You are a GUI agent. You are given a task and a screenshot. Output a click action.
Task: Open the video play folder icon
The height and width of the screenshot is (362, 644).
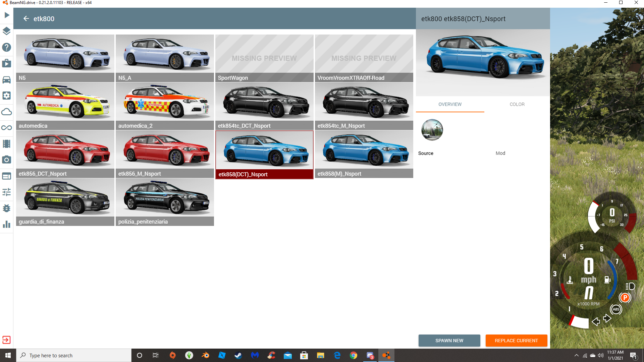(x=7, y=63)
